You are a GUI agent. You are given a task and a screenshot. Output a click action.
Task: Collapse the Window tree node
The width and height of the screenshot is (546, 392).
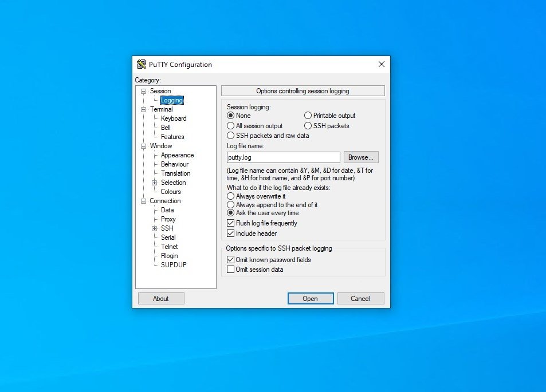click(x=143, y=146)
